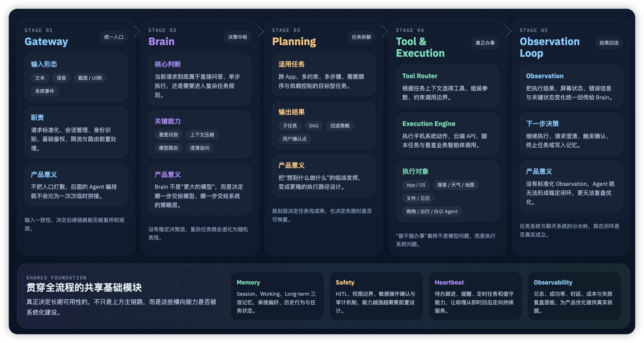Click the 回退策略 chip in Planning
644x343 pixels.
[x=340, y=126]
